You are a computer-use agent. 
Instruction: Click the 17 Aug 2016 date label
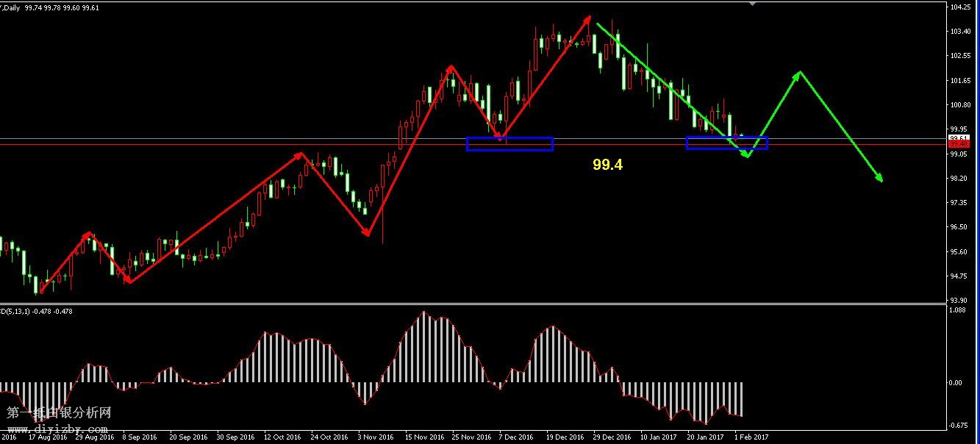[47, 436]
